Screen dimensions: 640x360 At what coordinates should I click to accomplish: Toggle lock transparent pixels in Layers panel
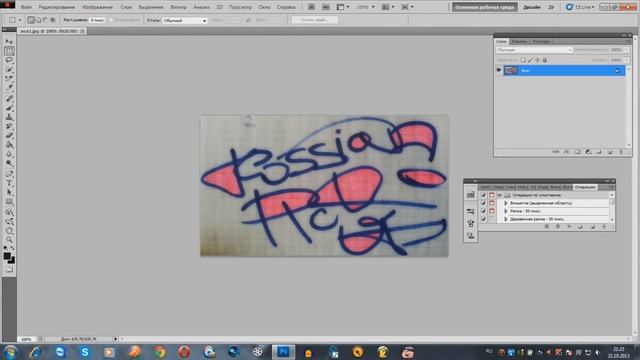[x=523, y=60]
